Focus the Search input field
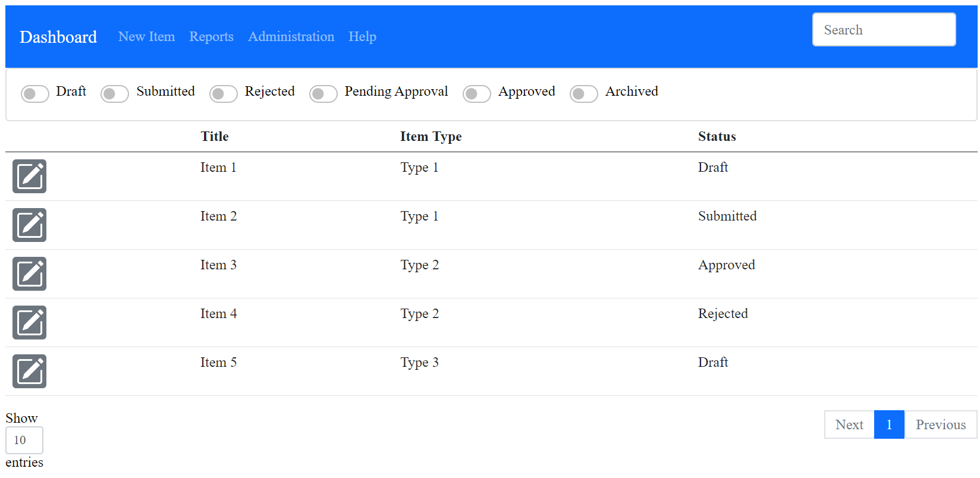This screenshot has width=980, height=478. click(x=884, y=30)
